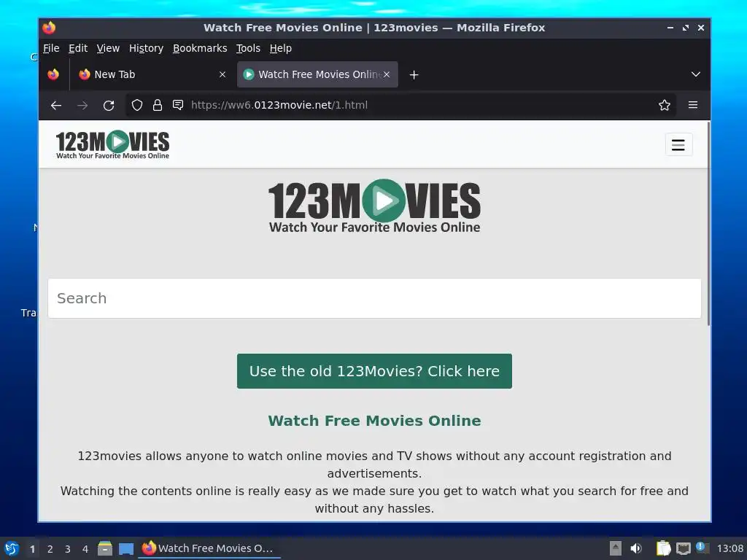Viewport: 747px width, 560px height.
Task: Open site permissions icon in address bar
Action: tap(178, 105)
